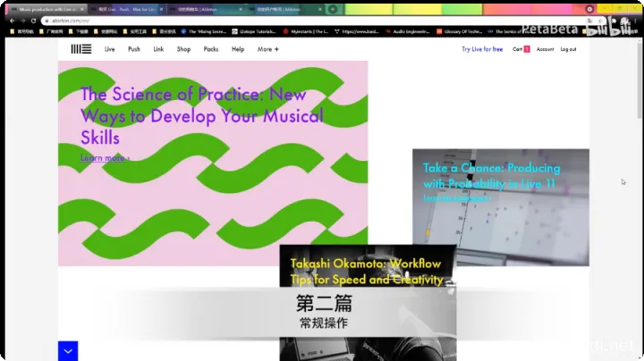Image resolution: width=644 pixels, height=361 pixels.
Task: Open 'The Science of Practice' article headline
Action: point(201,116)
